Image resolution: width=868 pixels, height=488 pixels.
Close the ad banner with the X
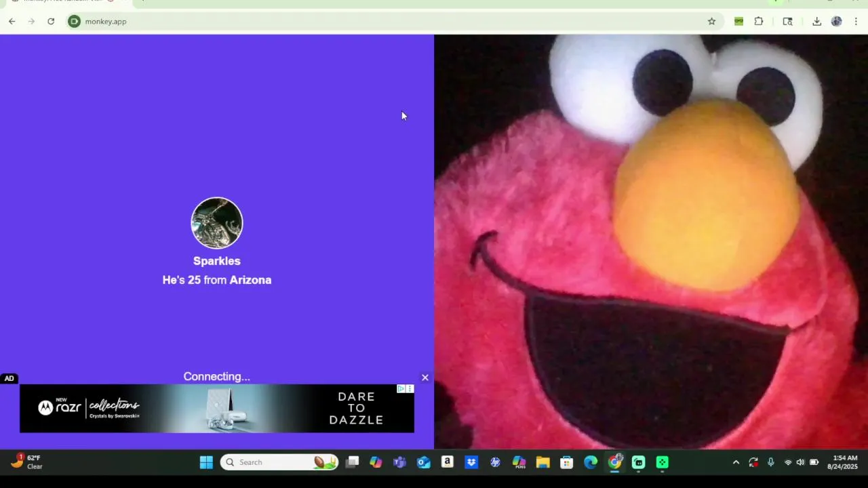425,378
